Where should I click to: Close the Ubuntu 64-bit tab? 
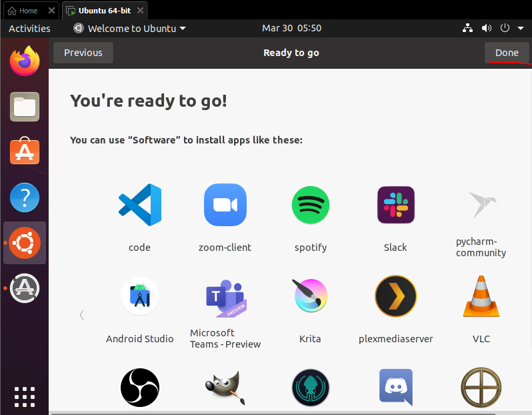140,11
